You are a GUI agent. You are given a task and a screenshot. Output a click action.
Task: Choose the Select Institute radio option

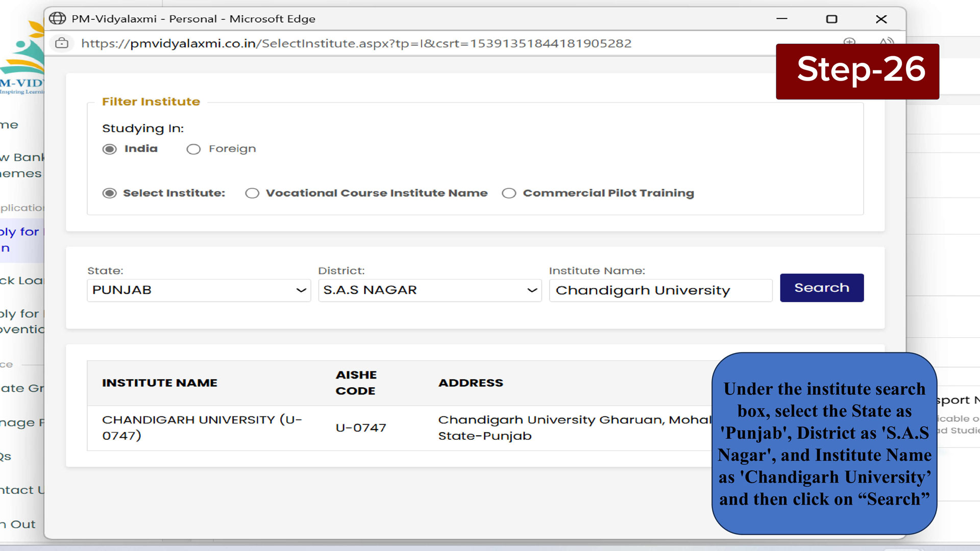click(x=109, y=193)
